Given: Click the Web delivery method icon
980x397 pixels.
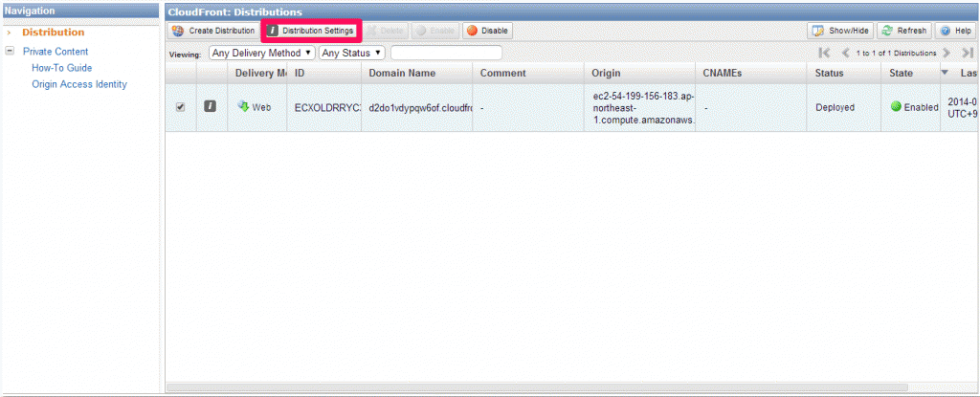Looking at the screenshot, I should coord(243,106).
